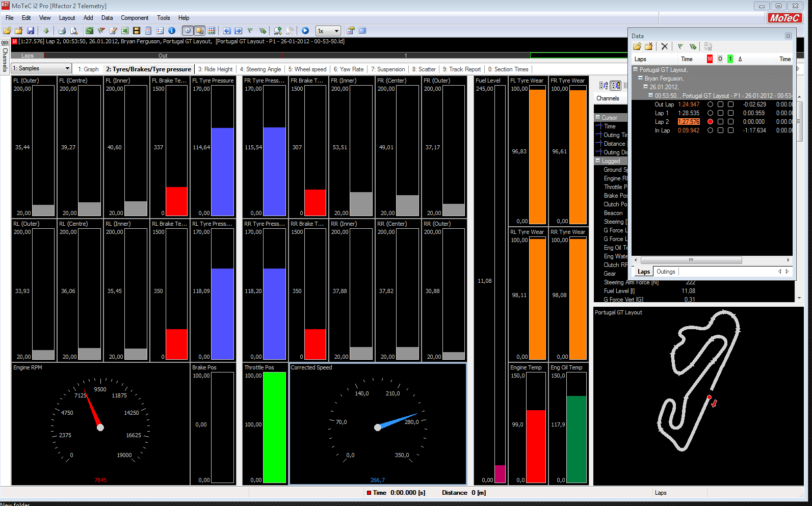Open log file using main toolbar folder icon
The height and width of the screenshot is (506, 812).
pos(7,31)
